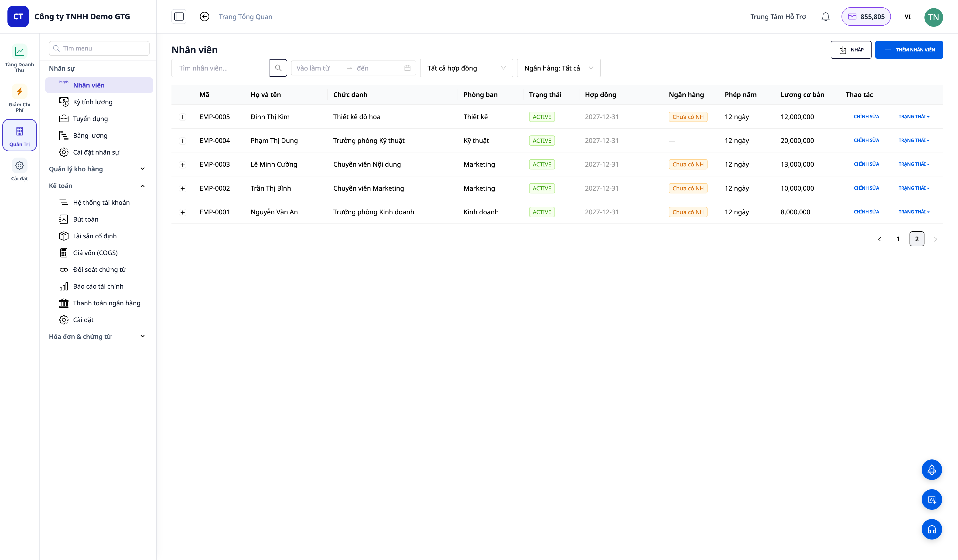This screenshot has width=958, height=560.
Task: Toggle the sidebar panel icon
Action: 179,17
